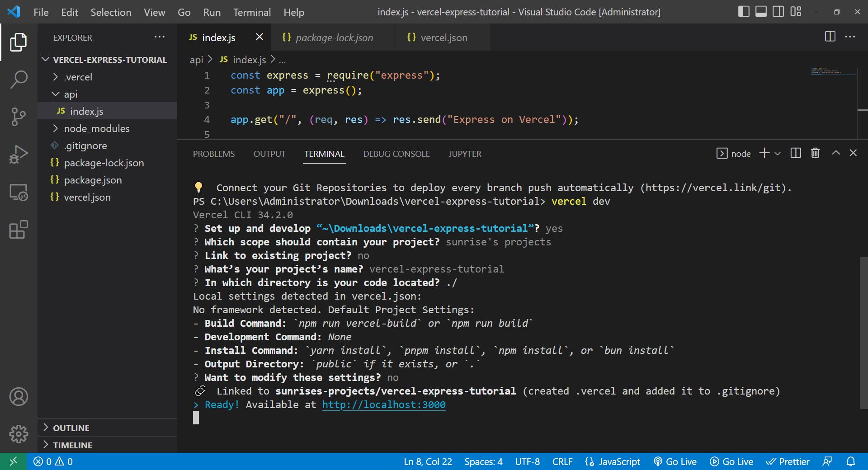Open http://localhost:3000 link in terminal

[x=384, y=404]
